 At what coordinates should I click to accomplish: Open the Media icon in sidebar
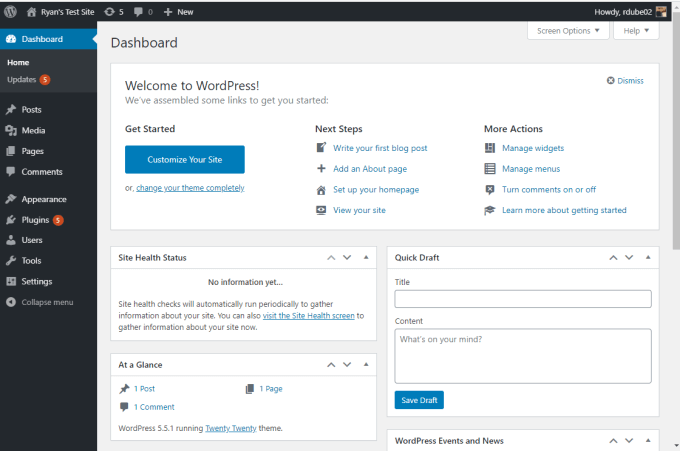(11, 130)
